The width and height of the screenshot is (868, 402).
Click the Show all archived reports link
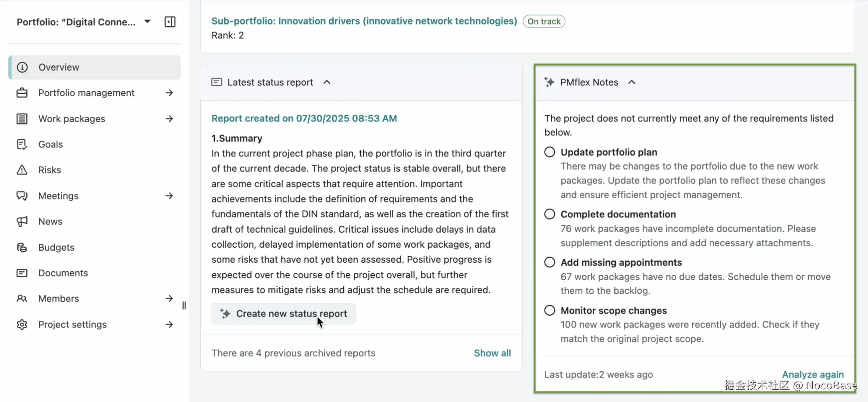coord(492,353)
